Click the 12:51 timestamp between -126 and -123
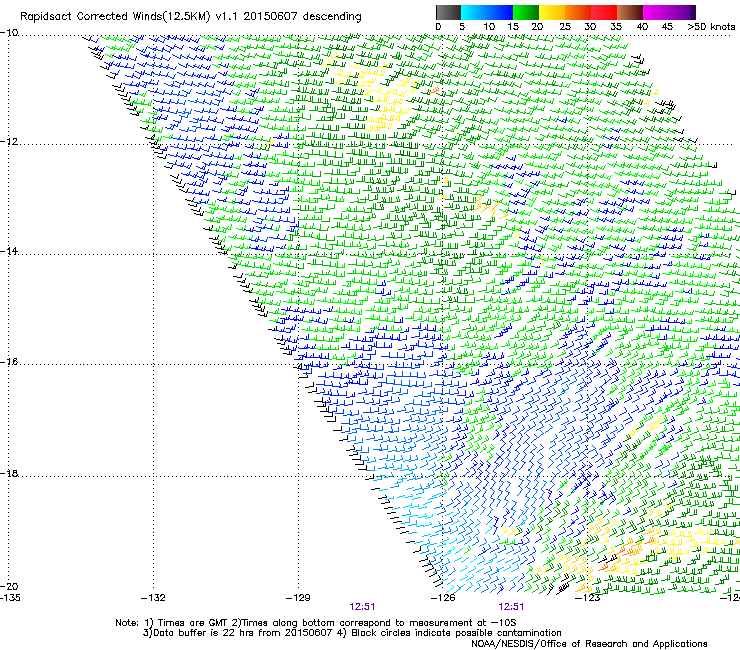 tap(511, 607)
